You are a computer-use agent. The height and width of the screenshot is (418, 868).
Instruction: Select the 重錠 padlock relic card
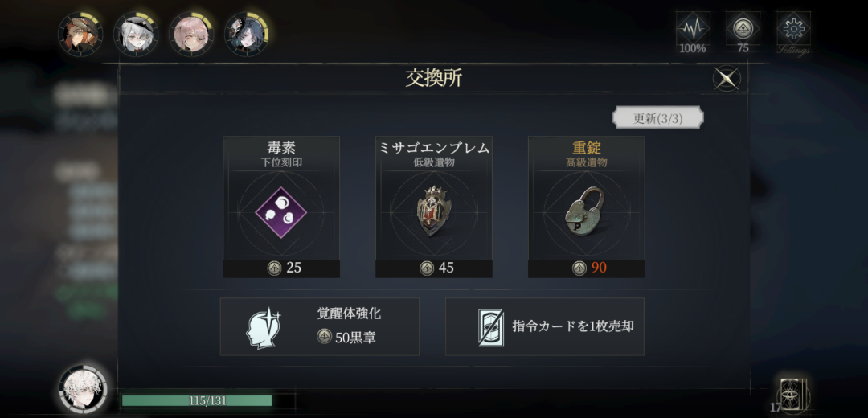[586, 207]
